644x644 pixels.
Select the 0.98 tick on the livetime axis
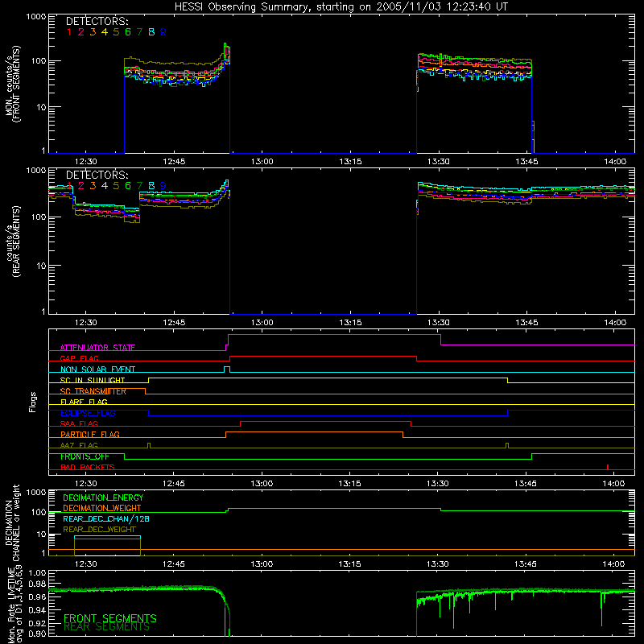point(37,584)
